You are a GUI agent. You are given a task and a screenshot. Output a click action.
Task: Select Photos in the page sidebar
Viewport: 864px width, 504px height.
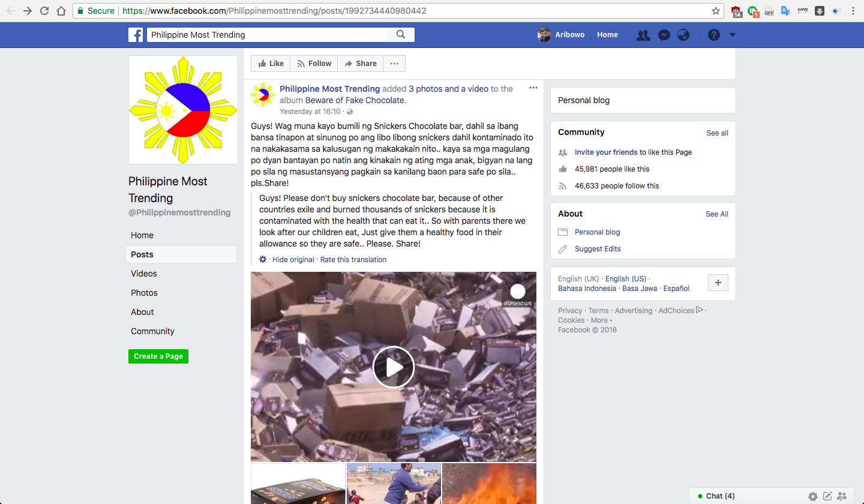(144, 293)
